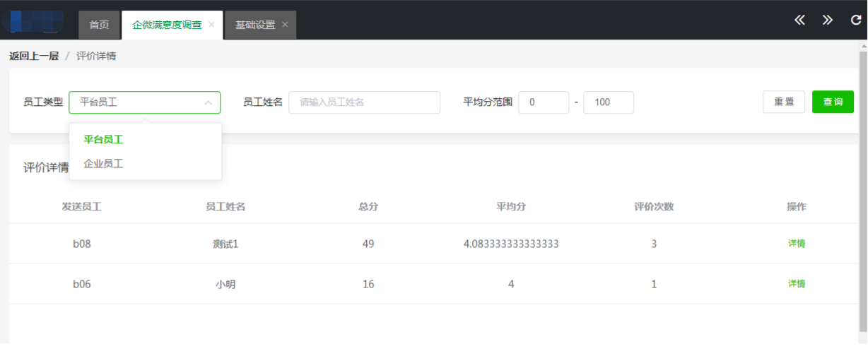Open the 基础设置 tab
The image size is (868, 351).
tap(254, 25)
